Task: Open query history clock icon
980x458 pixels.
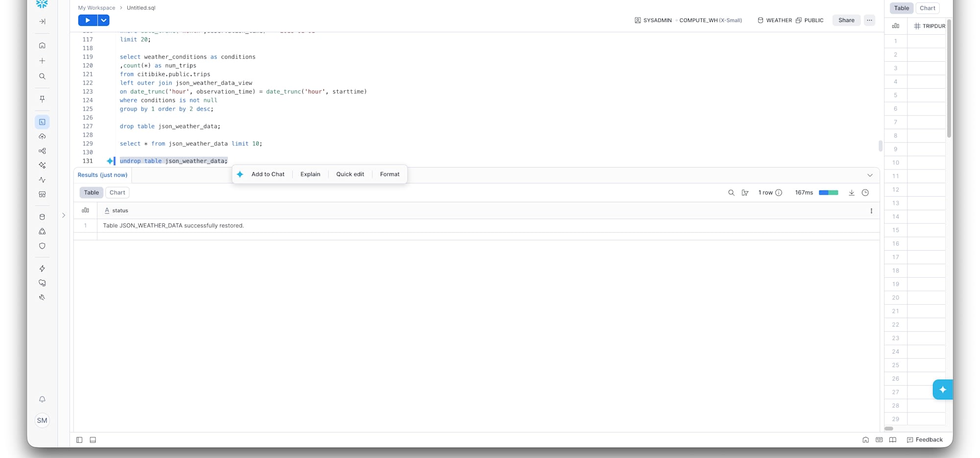Action: [x=865, y=193]
